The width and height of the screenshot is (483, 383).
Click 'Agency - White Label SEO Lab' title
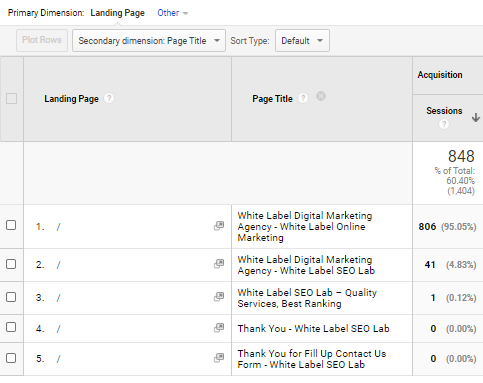point(306,265)
